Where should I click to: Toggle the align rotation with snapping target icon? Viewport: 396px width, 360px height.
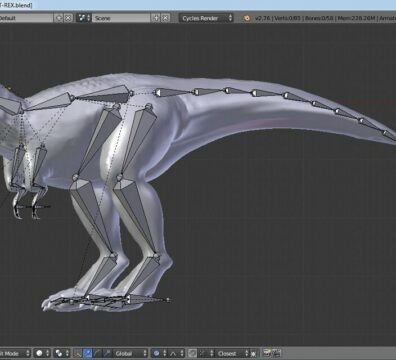pyautogui.click(x=254, y=353)
